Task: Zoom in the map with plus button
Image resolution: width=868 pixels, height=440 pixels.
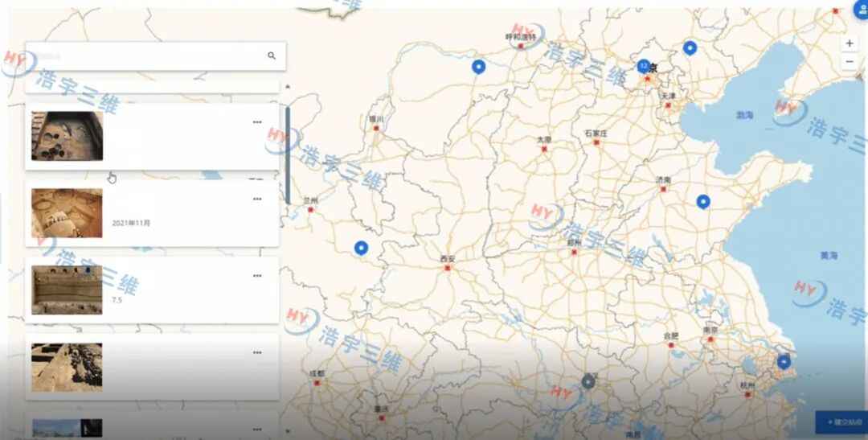Action: point(850,43)
